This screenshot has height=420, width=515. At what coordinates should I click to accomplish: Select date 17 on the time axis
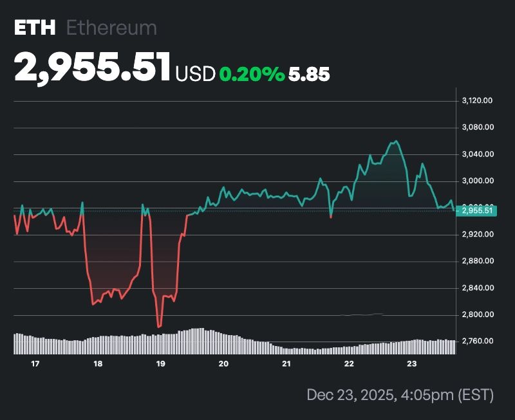tap(35, 364)
